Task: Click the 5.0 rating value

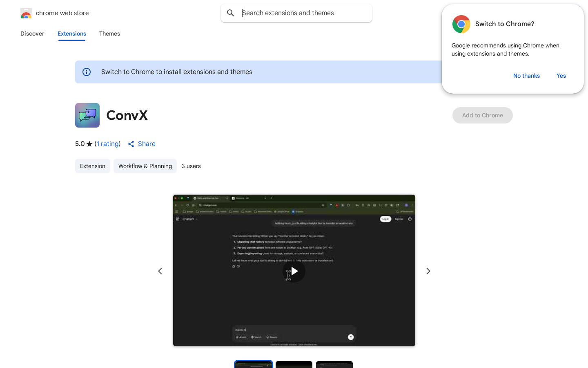Action: (x=80, y=144)
